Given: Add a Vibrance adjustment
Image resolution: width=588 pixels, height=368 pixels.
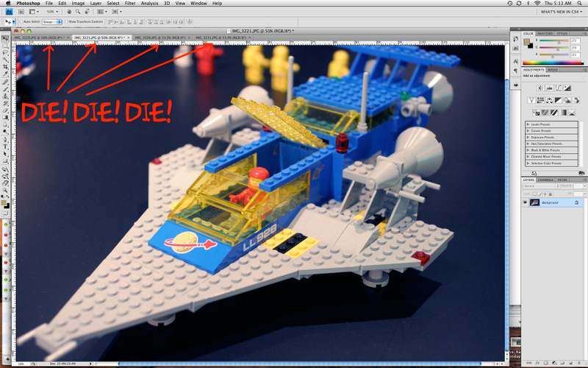Looking at the screenshot, I should (531, 100).
